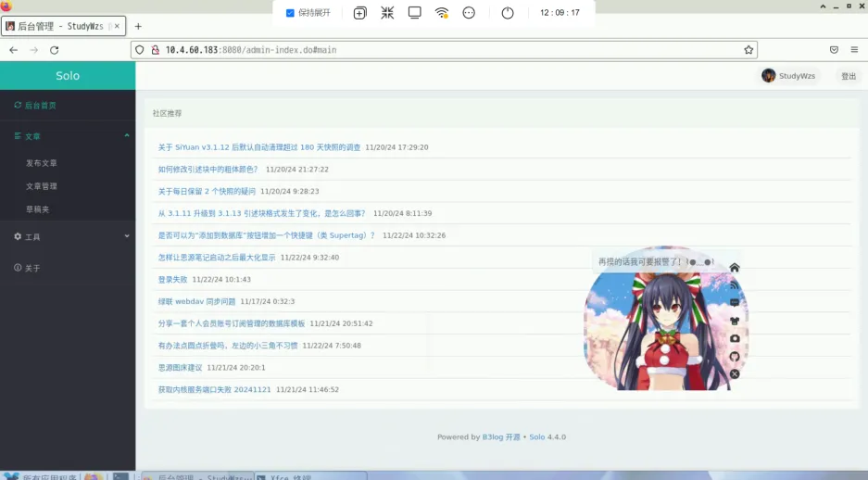Click the Live2D widget shirt costume icon
868x480 pixels.
735,321
